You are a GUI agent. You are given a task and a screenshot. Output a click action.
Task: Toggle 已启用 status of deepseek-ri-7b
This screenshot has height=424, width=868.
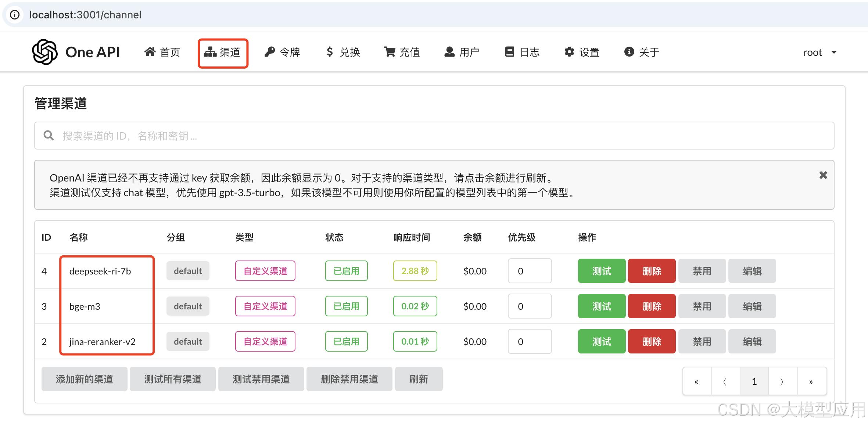346,271
